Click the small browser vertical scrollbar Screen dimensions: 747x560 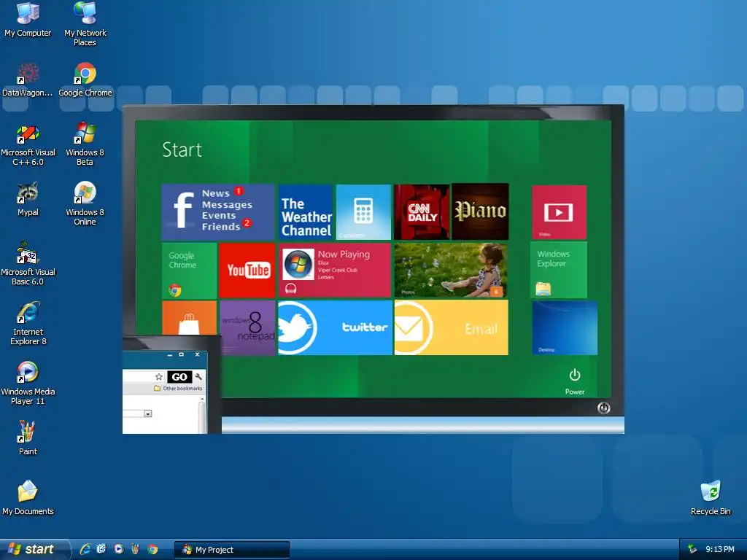(202, 415)
